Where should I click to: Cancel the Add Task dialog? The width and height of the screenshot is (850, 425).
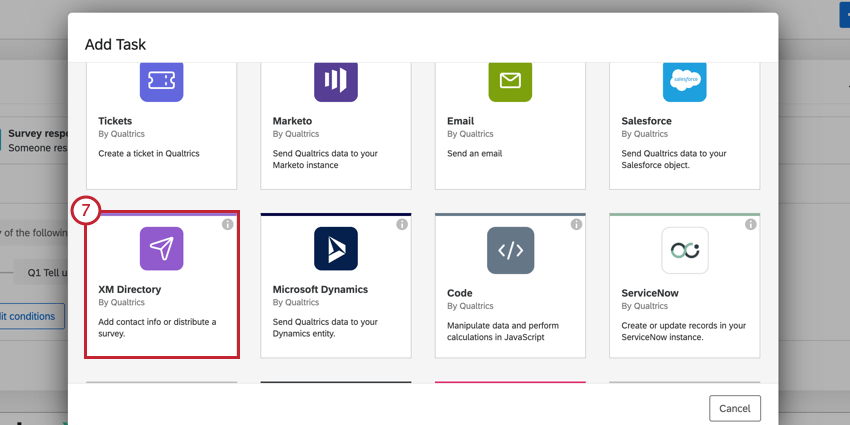pyautogui.click(x=735, y=408)
